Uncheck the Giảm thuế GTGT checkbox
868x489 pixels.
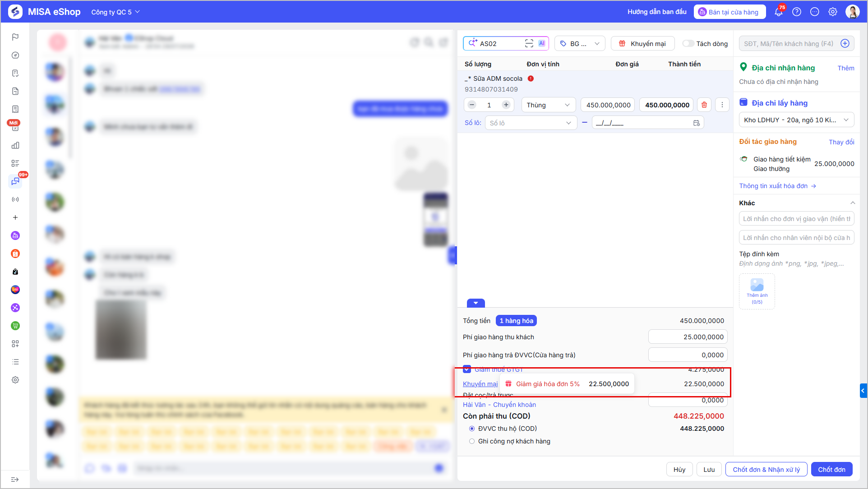tap(467, 369)
